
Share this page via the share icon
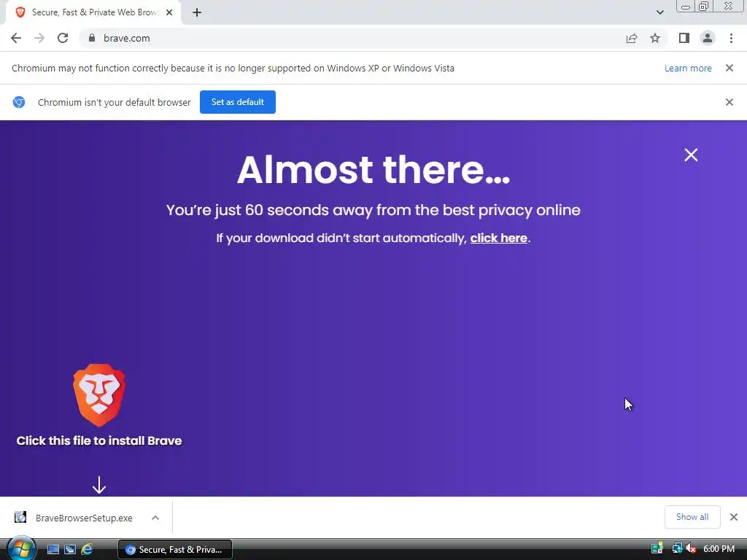(x=632, y=38)
